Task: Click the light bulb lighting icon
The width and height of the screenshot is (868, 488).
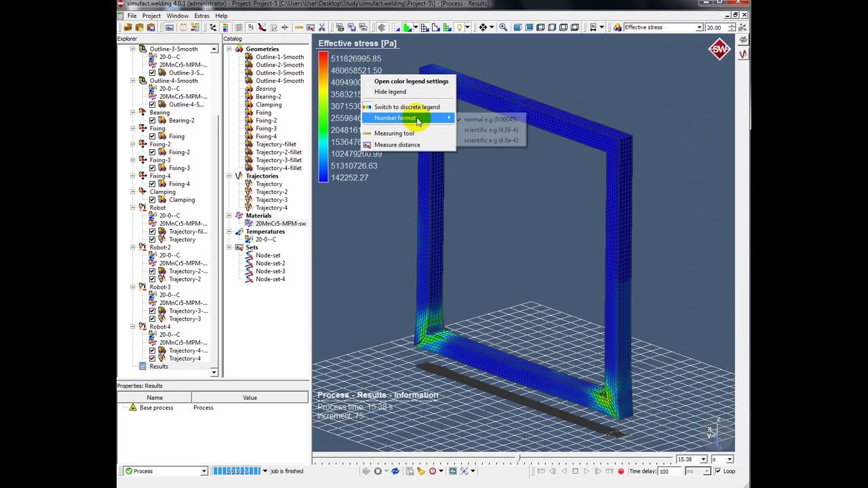Action: click(x=459, y=27)
